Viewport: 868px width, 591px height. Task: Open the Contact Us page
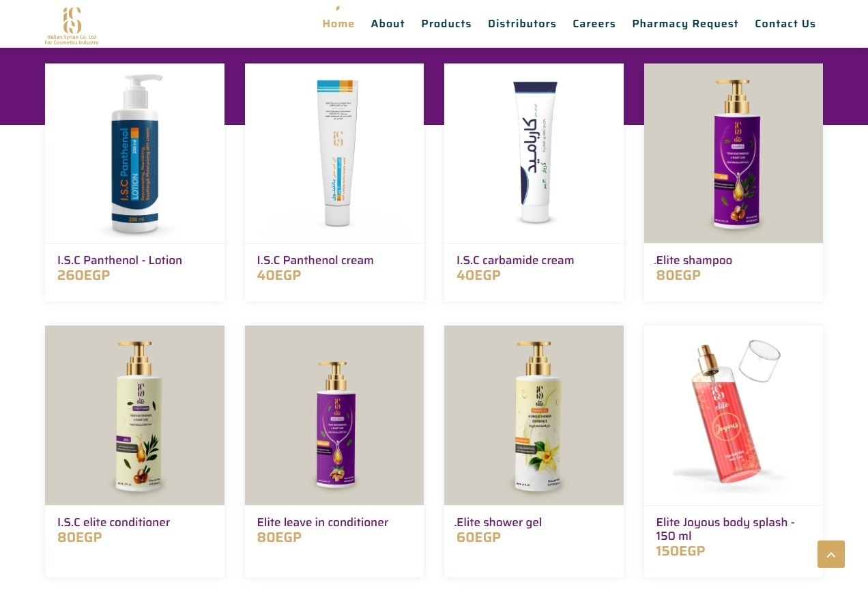pos(785,24)
